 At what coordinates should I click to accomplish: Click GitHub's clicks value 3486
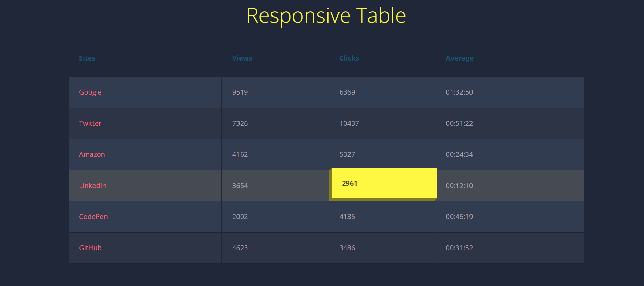point(347,248)
